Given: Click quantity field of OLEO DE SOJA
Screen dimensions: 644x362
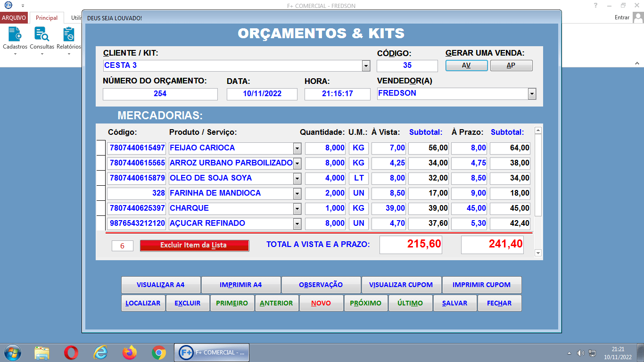Looking at the screenshot, I should pyautogui.click(x=325, y=178).
